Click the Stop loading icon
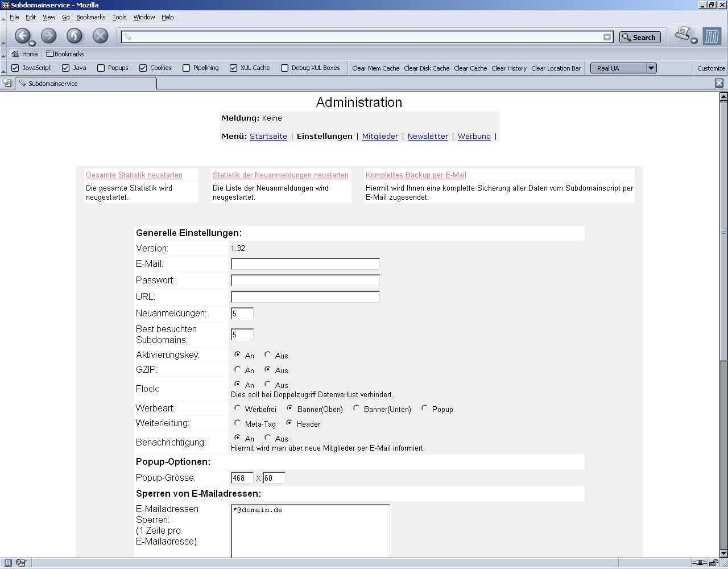This screenshot has height=569, width=728. point(101,36)
